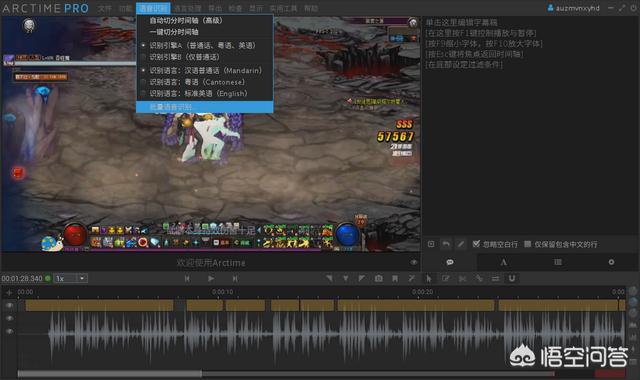Choose 一键切分时间轴 menu entry
This screenshot has height=380, width=640.
click(205, 32)
